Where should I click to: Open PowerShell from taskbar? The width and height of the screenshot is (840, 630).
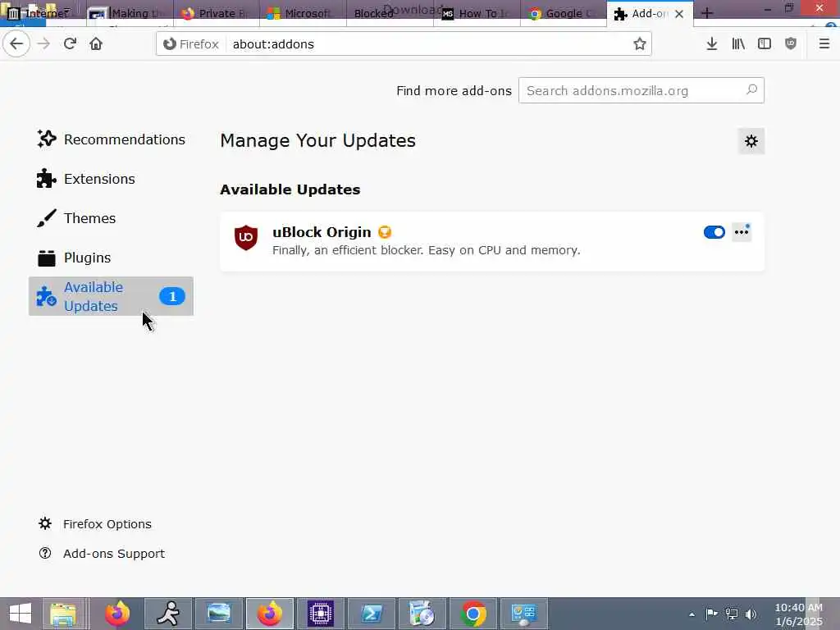click(372, 614)
